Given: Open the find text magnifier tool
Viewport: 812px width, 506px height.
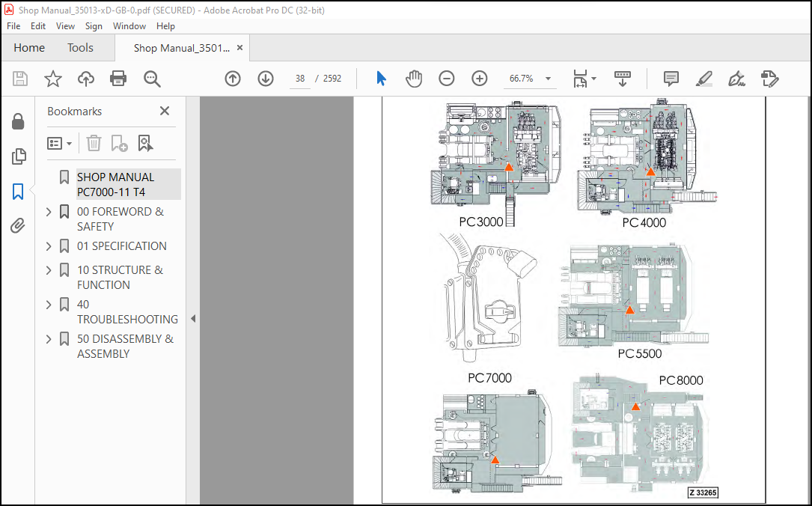Looking at the screenshot, I should (x=152, y=79).
